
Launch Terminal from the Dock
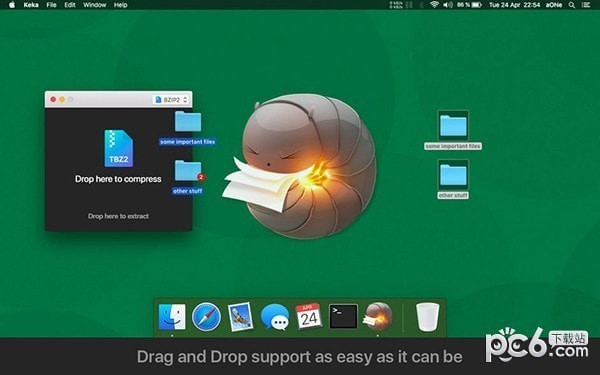point(343,316)
